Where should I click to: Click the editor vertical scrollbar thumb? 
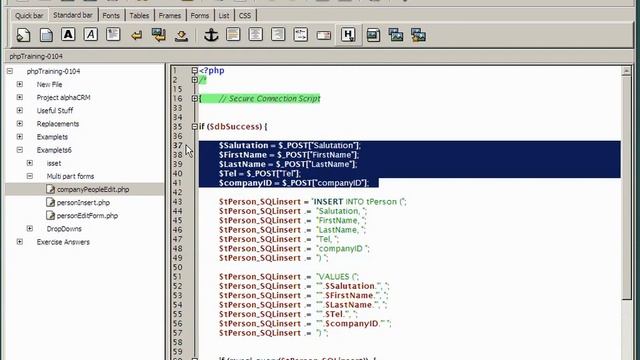[x=627, y=188]
